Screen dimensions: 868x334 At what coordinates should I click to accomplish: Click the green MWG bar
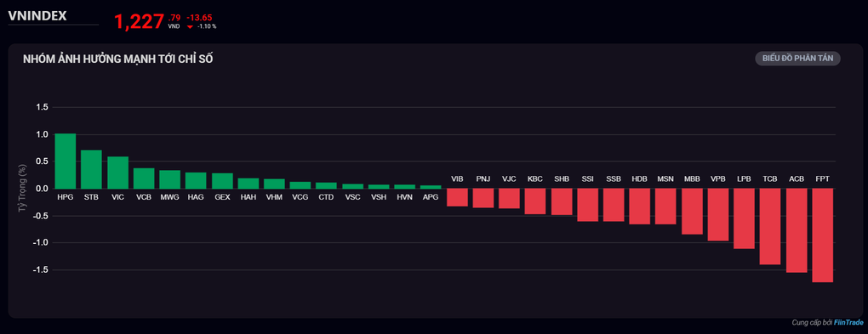pyautogui.click(x=170, y=179)
